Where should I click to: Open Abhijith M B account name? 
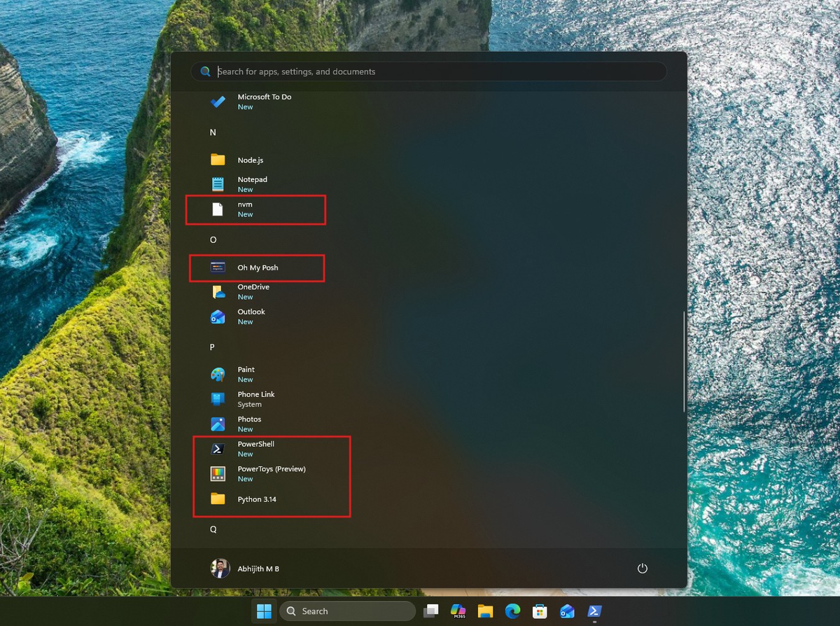click(x=258, y=569)
